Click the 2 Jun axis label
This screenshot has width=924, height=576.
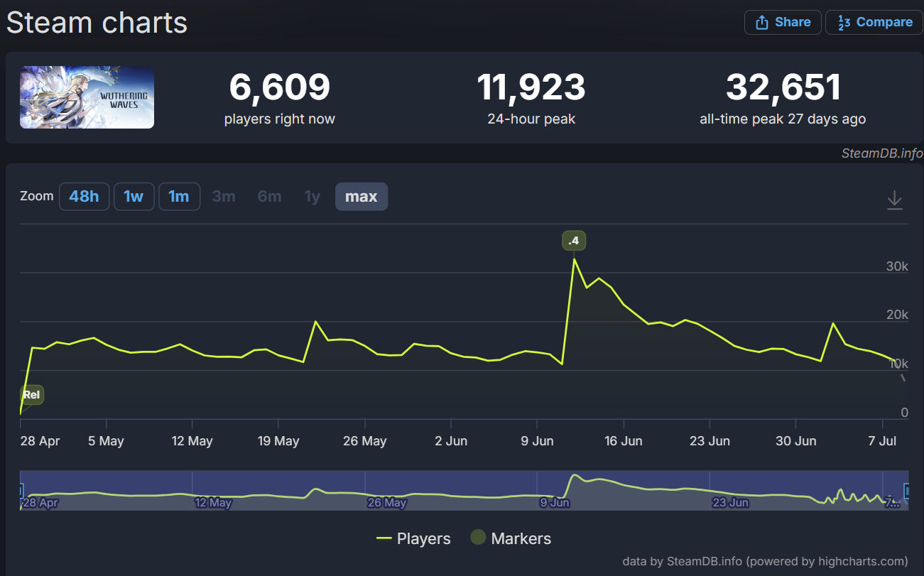[451, 441]
